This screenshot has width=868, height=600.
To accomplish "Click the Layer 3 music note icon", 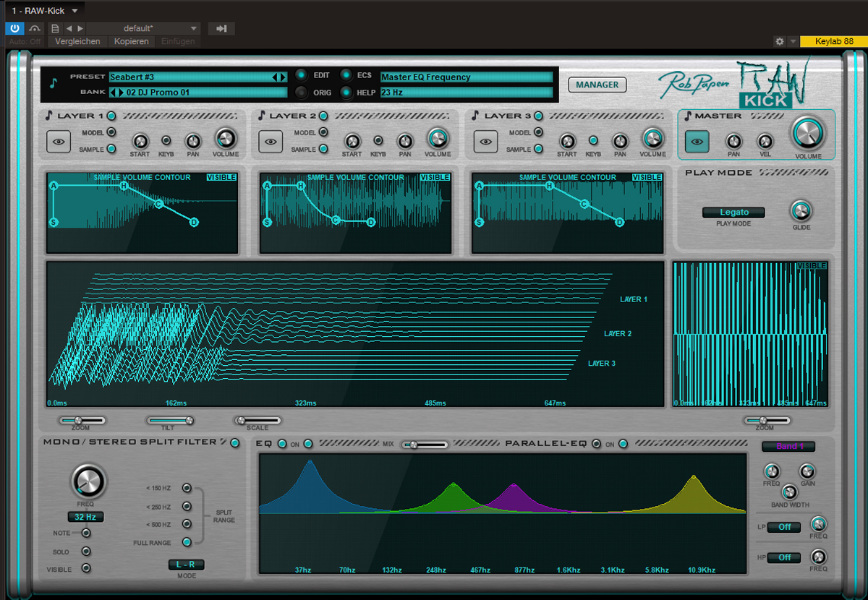I will coord(475,116).
